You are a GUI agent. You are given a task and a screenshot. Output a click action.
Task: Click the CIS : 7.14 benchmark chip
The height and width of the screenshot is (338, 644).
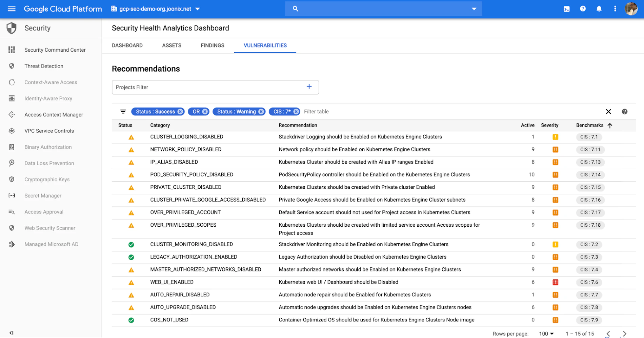tap(590, 175)
